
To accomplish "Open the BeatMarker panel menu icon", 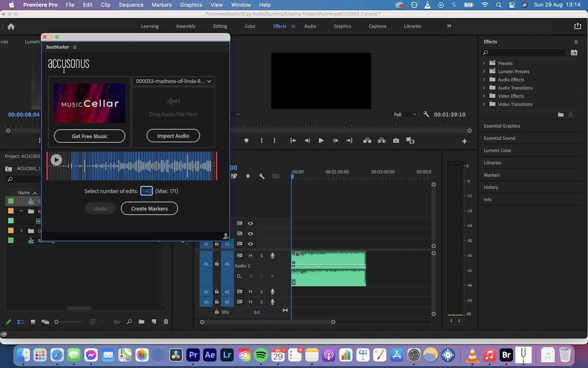I will [75, 47].
